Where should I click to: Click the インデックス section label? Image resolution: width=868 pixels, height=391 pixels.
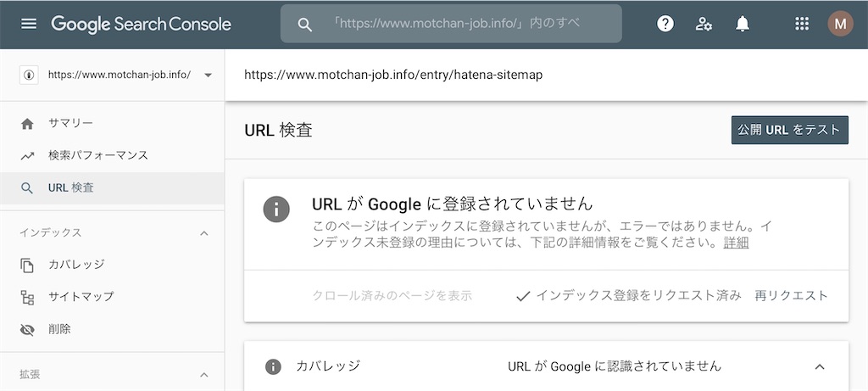50,233
